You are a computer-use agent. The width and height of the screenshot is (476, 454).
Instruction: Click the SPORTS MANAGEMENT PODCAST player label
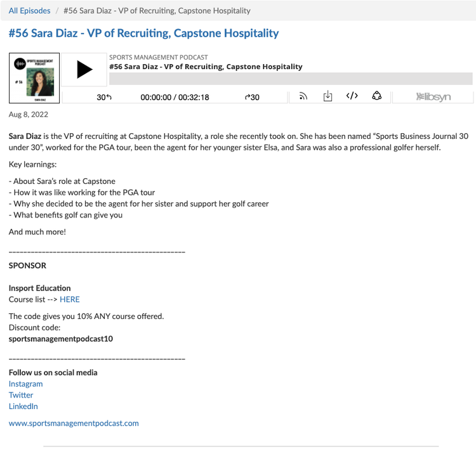(x=159, y=57)
